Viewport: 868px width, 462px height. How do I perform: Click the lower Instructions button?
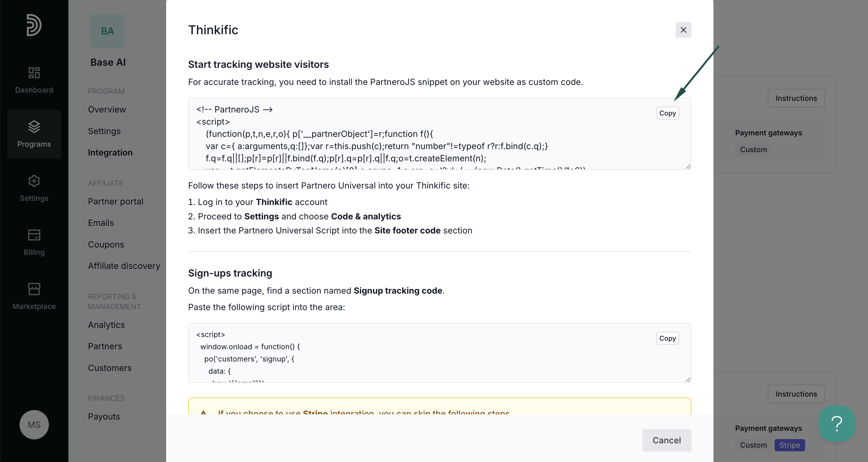[x=796, y=394]
